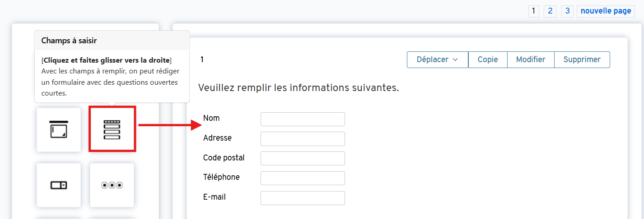Click the 'Veuillez remplir les informations suivantes' heading
The height and width of the screenshot is (219, 644).
click(x=299, y=88)
